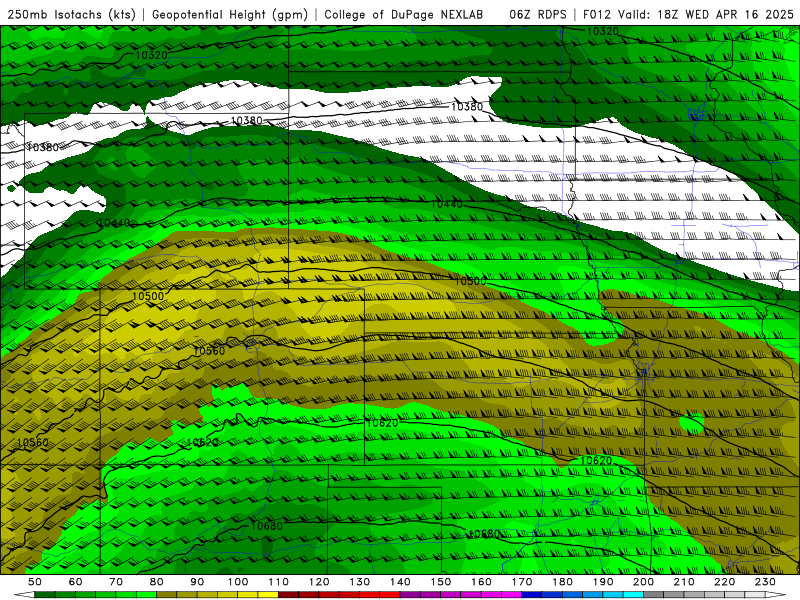The image size is (800, 600).
Task: Click the left arrowhead of color scale
Action: coord(24,594)
